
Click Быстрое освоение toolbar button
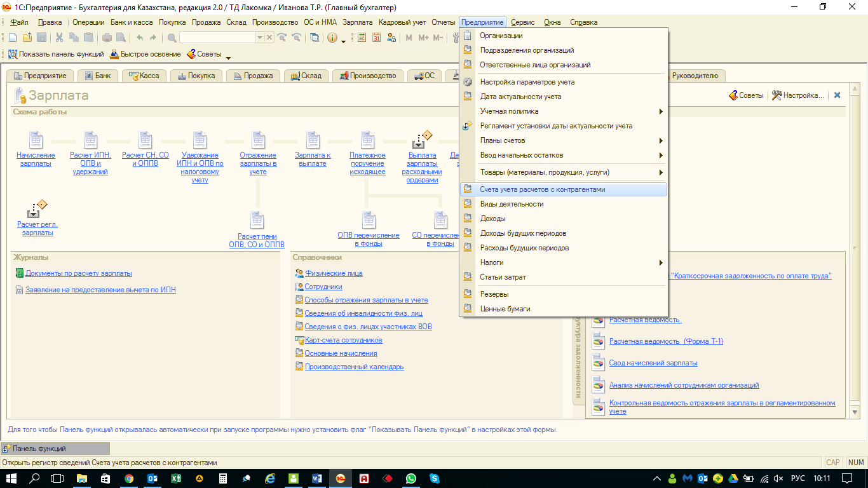pyautogui.click(x=146, y=54)
